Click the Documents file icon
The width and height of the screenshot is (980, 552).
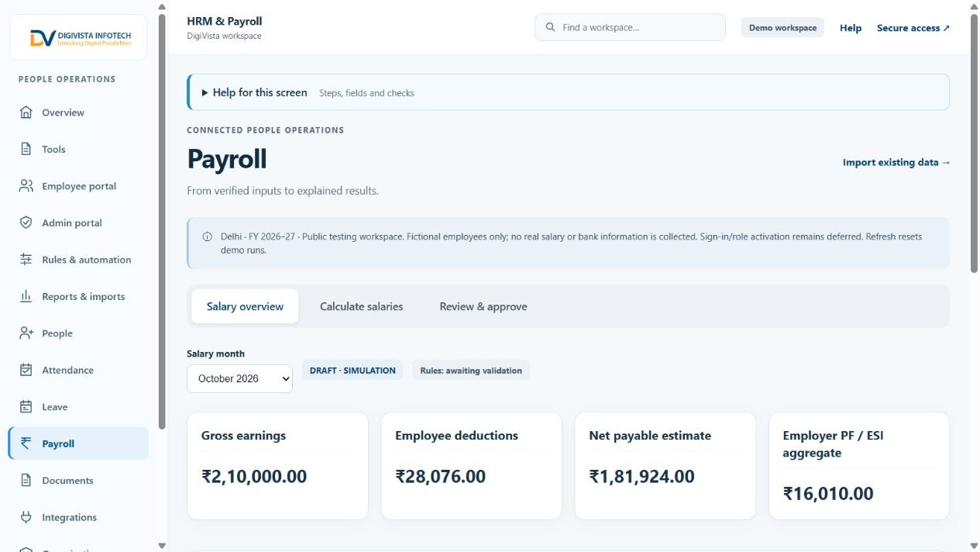coord(26,481)
